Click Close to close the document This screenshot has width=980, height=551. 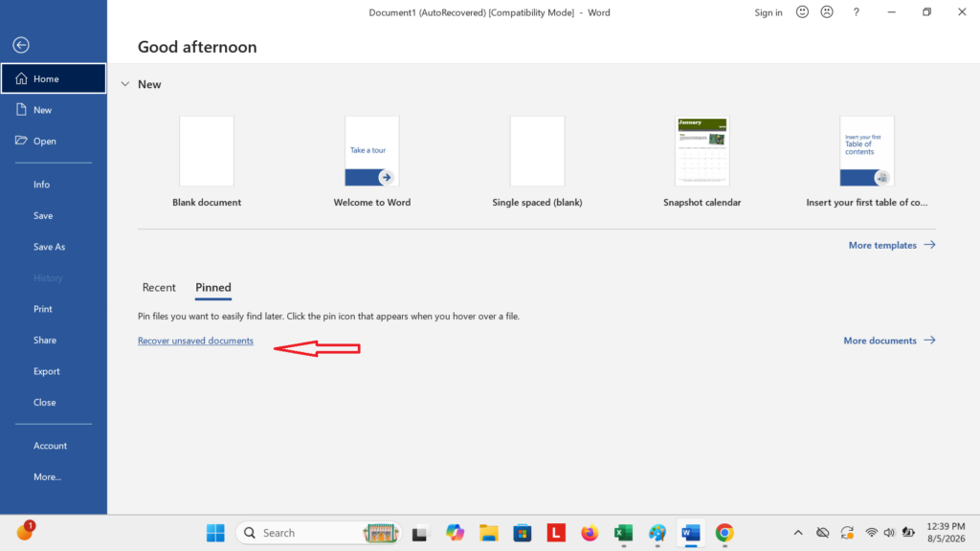(x=45, y=403)
